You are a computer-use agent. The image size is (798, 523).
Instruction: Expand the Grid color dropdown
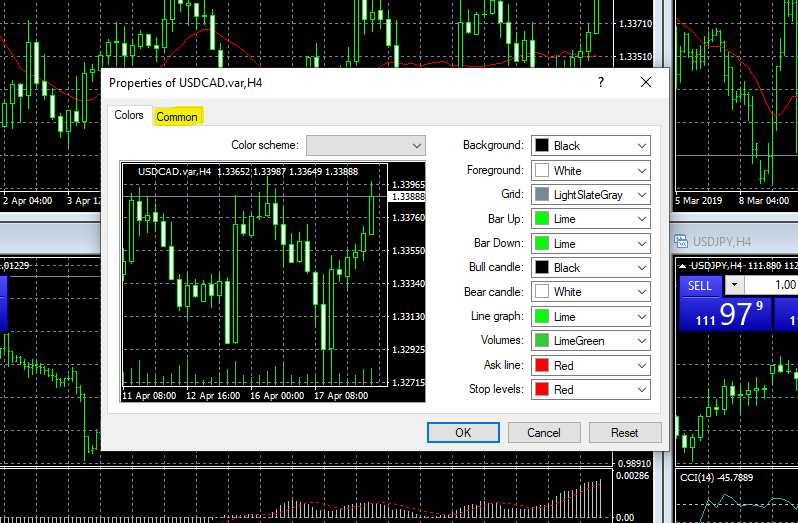pyautogui.click(x=590, y=194)
